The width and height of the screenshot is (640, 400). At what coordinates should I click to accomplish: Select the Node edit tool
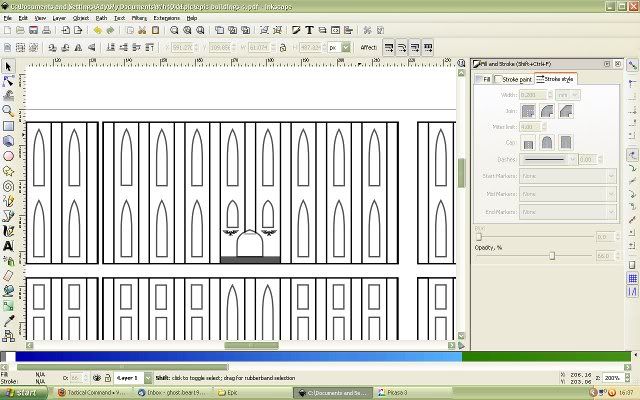8,81
